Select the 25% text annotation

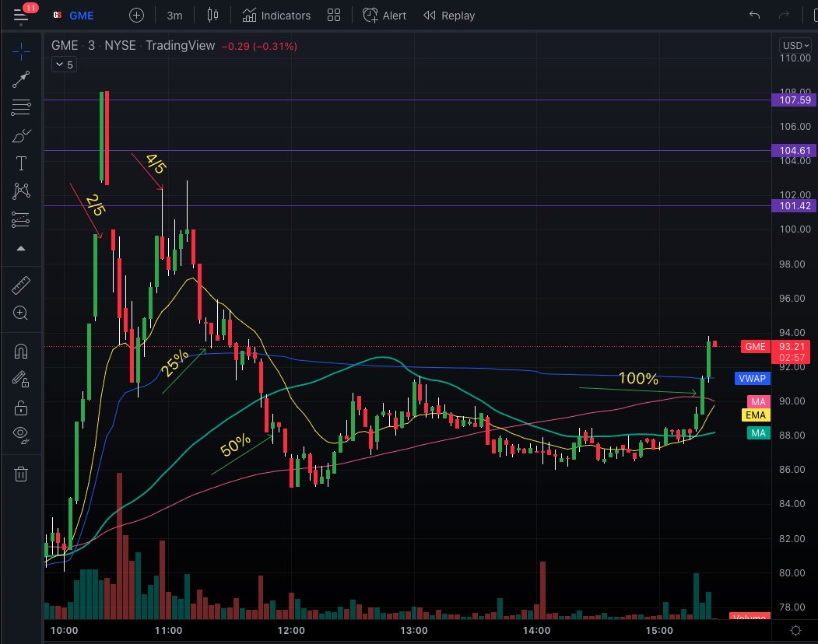(x=174, y=362)
